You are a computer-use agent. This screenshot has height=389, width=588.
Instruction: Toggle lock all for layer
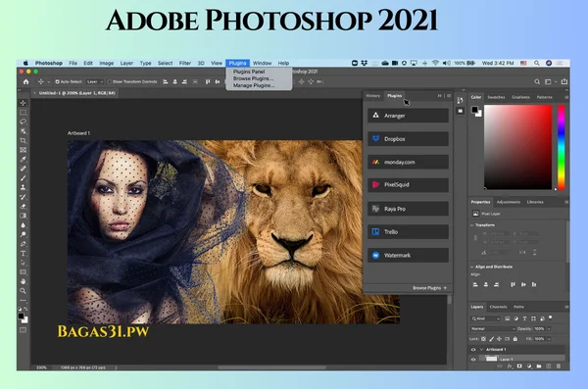coord(515,339)
